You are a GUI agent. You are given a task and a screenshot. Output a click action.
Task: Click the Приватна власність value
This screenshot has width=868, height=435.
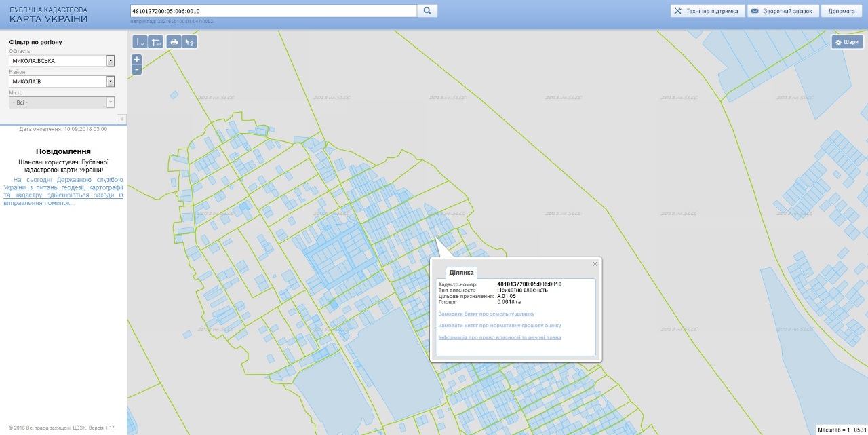point(522,290)
